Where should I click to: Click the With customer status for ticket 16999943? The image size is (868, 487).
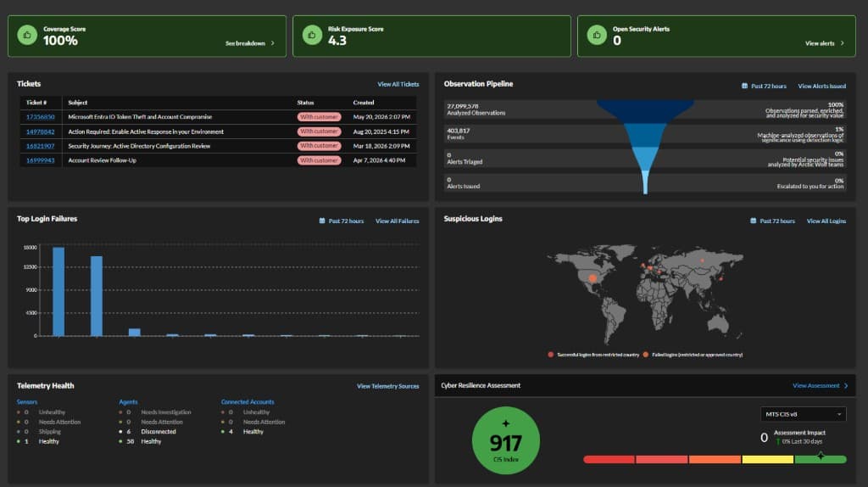(x=319, y=160)
